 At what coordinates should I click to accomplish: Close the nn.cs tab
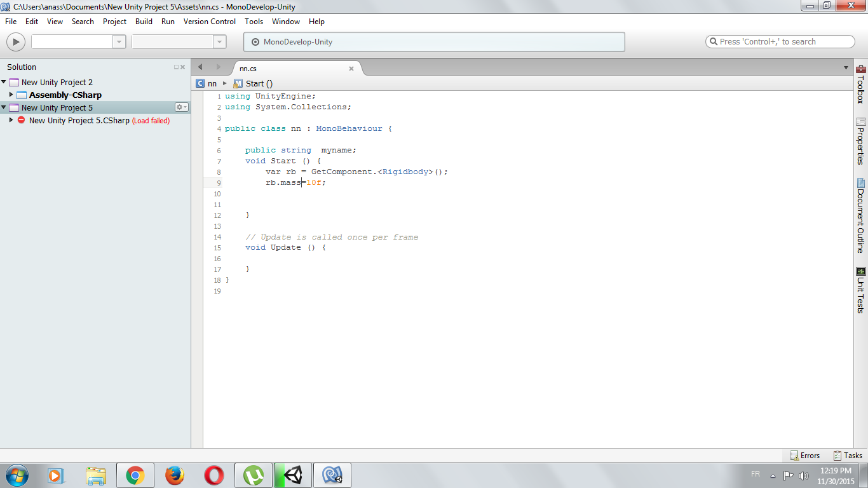coord(351,69)
